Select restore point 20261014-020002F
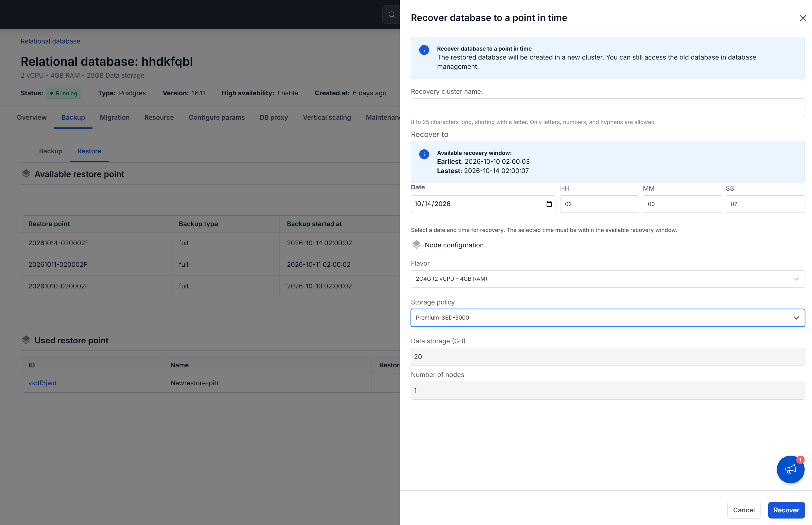This screenshot has height=525, width=812. pos(58,243)
